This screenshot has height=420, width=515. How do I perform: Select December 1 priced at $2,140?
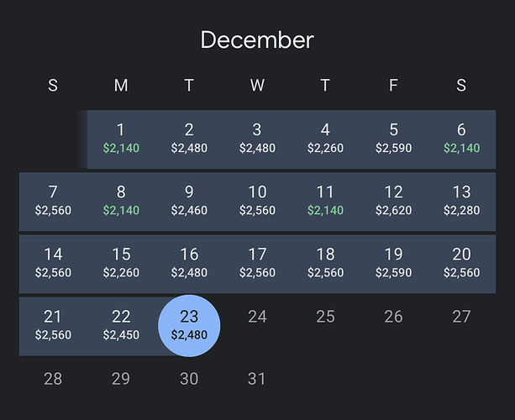tap(121, 139)
